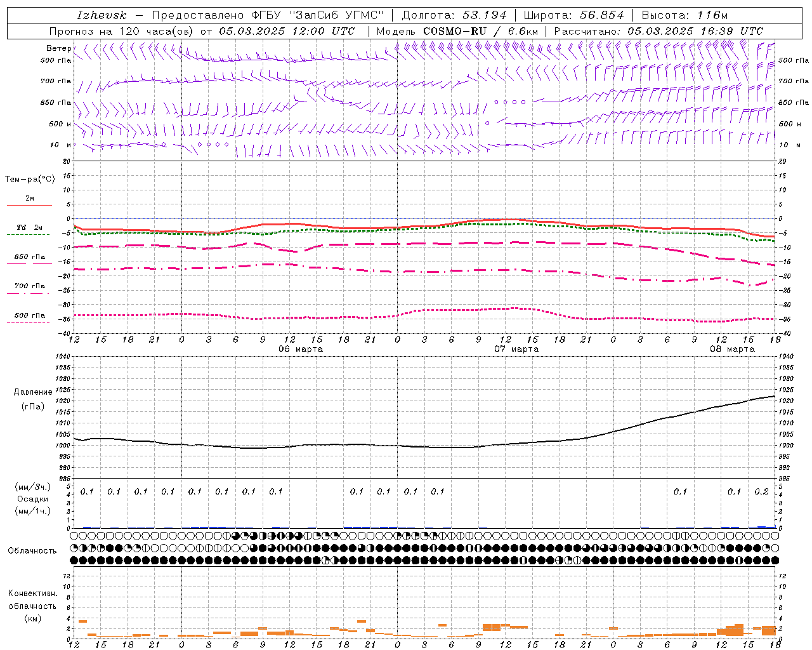
Task: Click the "07 марта" date label
Action: tap(516, 349)
